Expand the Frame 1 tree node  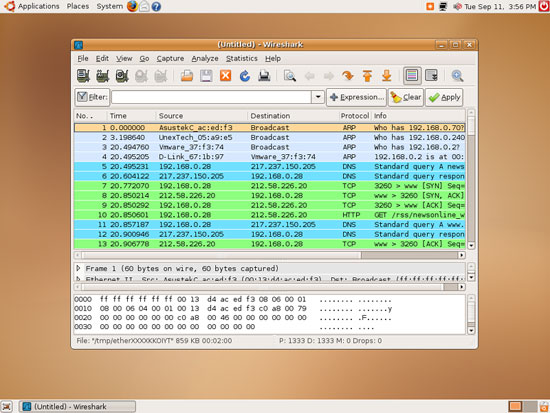79,268
